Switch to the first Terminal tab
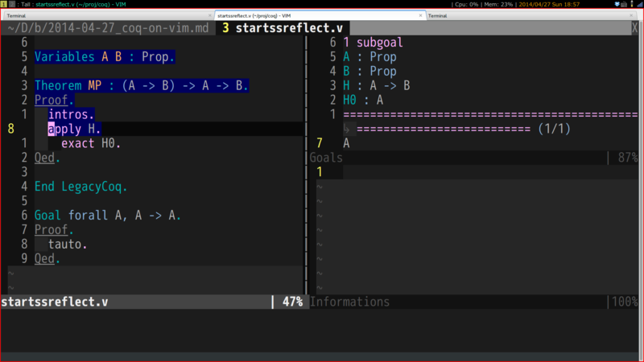644x362 pixels. [x=107, y=15]
